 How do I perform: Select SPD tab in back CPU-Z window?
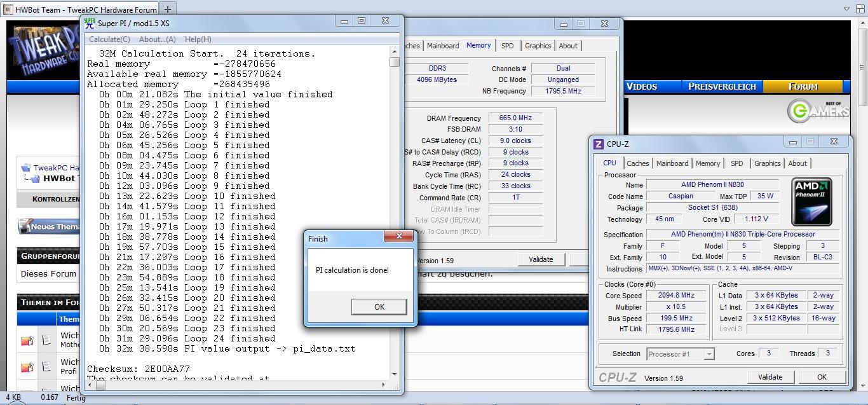point(508,46)
